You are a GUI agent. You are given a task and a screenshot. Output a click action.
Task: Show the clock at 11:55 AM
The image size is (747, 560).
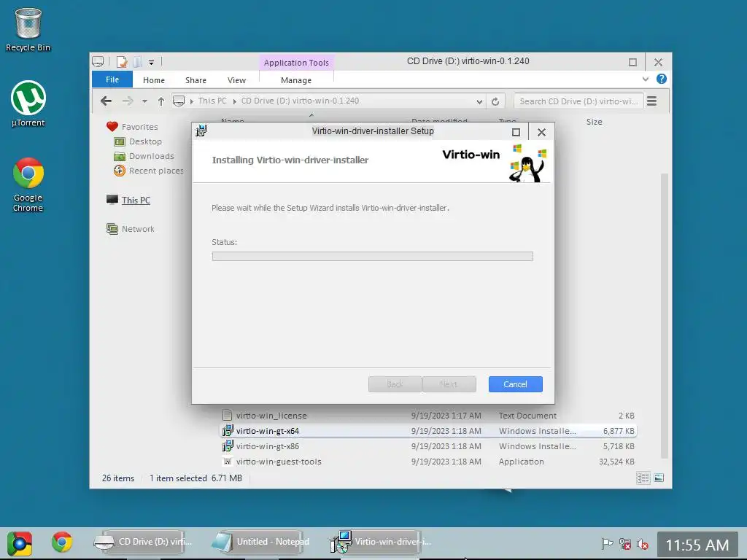[697, 545]
